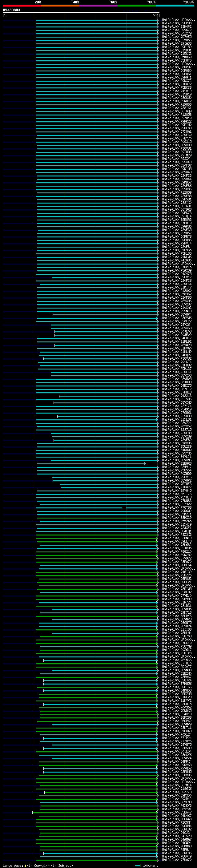Select label UniRef100_Q15CX3
The image size is (197, 868).
point(177,54)
